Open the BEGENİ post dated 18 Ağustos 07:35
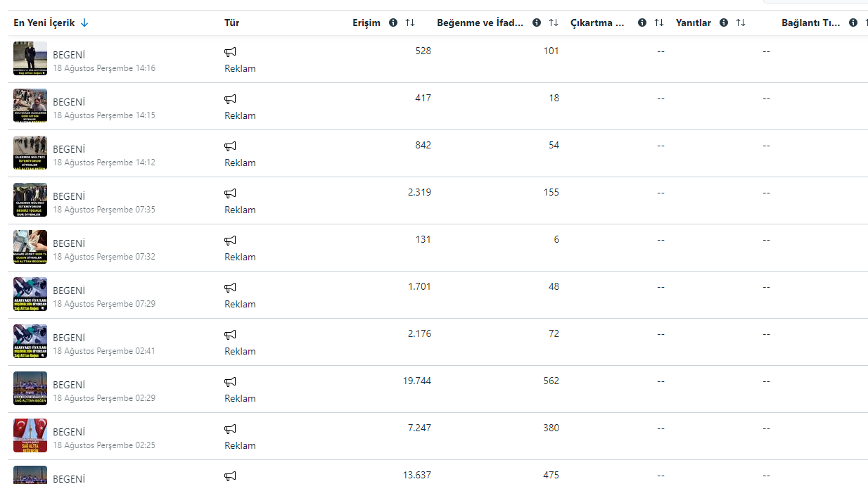Image resolution: width=868 pixels, height=484 pixels. pos(69,196)
